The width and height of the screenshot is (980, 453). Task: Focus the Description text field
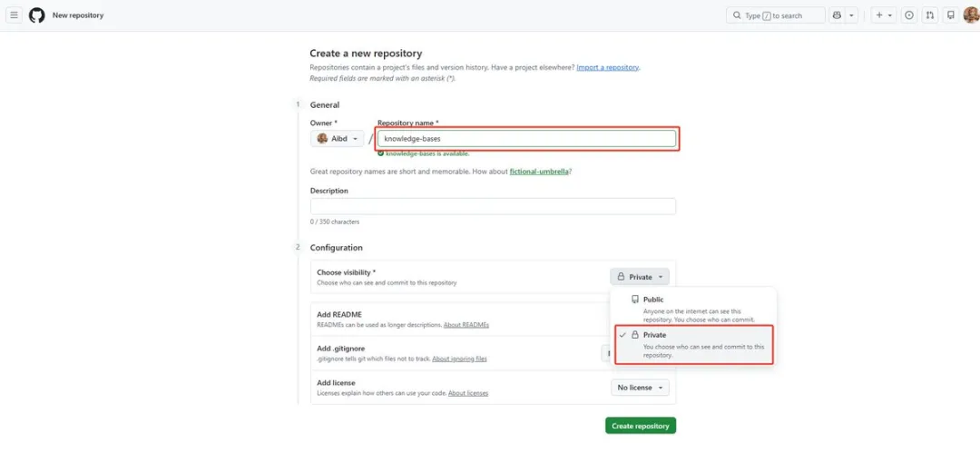point(493,206)
